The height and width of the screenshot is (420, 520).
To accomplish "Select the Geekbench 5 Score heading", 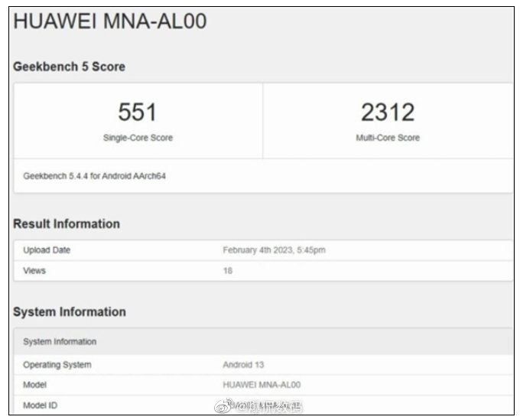I will pyautogui.click(x=69, y=67).
